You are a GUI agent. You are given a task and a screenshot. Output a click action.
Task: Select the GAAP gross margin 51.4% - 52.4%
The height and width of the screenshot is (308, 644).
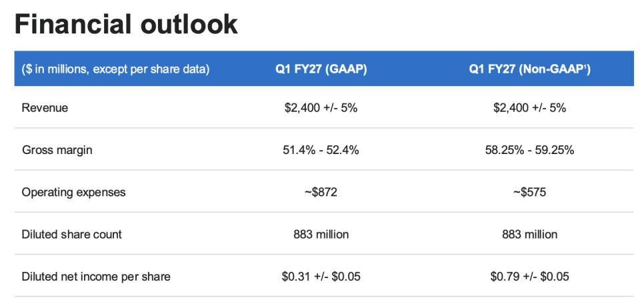click(x=321, y=150)
